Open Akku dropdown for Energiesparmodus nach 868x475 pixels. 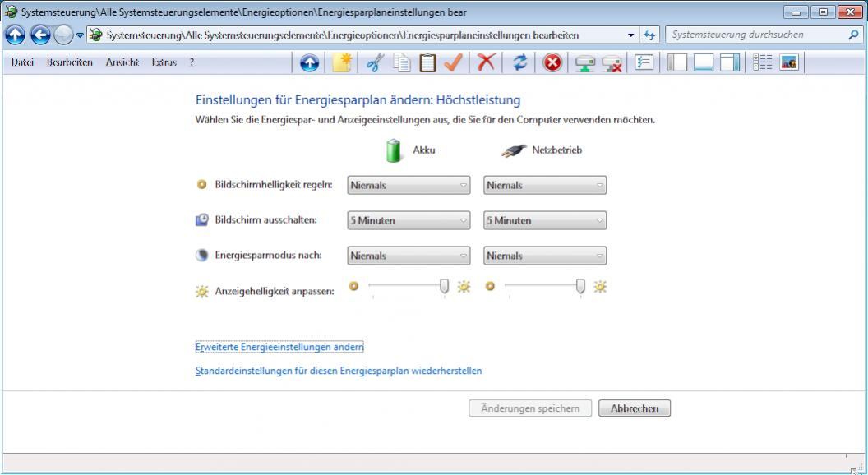[409, 256]
